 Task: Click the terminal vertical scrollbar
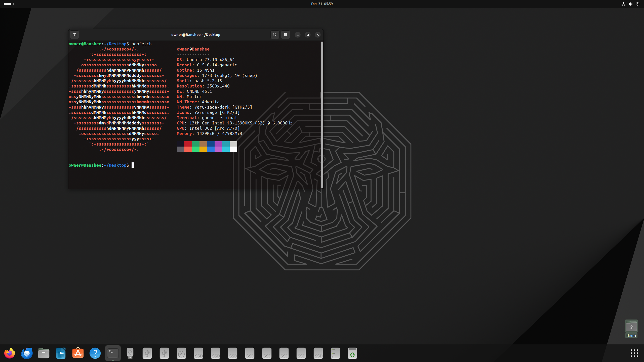point(322,115)
